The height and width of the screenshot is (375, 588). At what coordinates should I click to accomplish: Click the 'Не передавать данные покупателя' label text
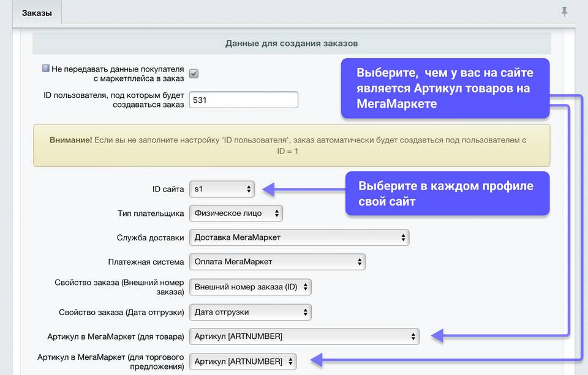click(118, 74)
